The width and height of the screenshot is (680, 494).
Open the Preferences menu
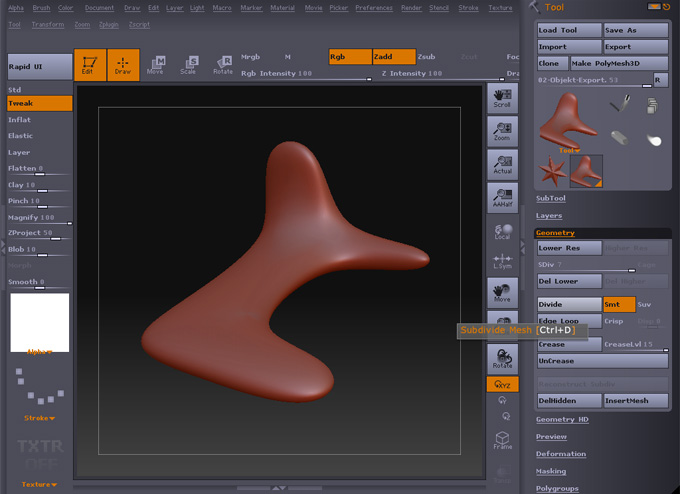pyautogui.click(x=374, y=8)
